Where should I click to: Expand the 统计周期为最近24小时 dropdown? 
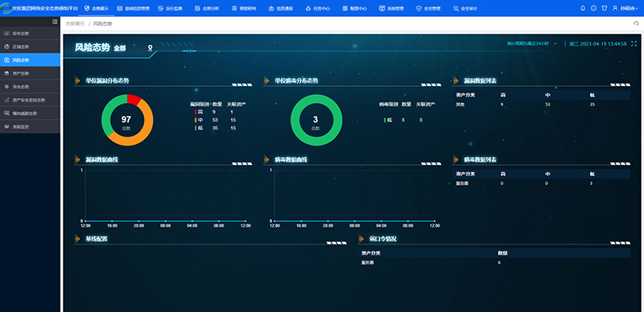(x=532, y=43)
